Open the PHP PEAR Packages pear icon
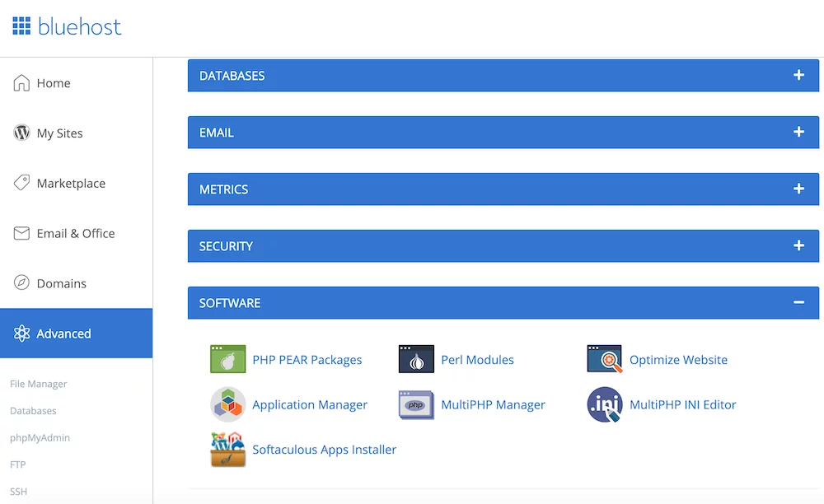The image size is (824, 504). coord(228,359)
